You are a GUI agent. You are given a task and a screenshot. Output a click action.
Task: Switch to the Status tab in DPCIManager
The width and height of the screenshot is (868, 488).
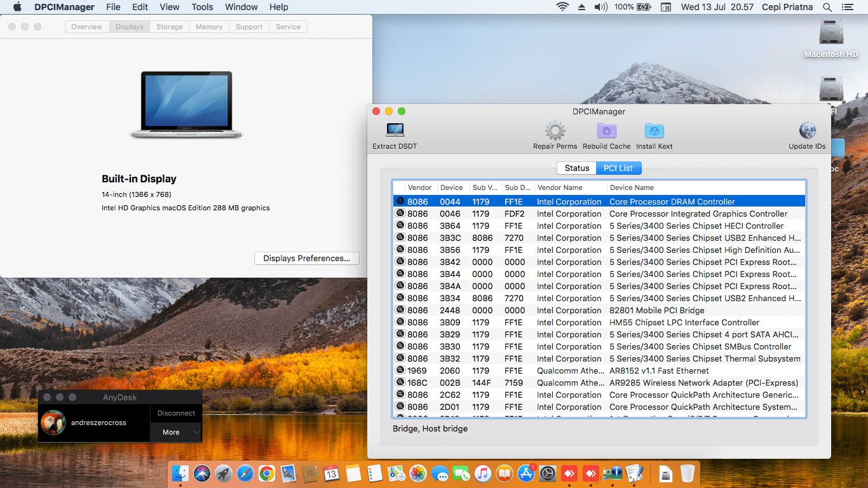(x=577, y=168)
